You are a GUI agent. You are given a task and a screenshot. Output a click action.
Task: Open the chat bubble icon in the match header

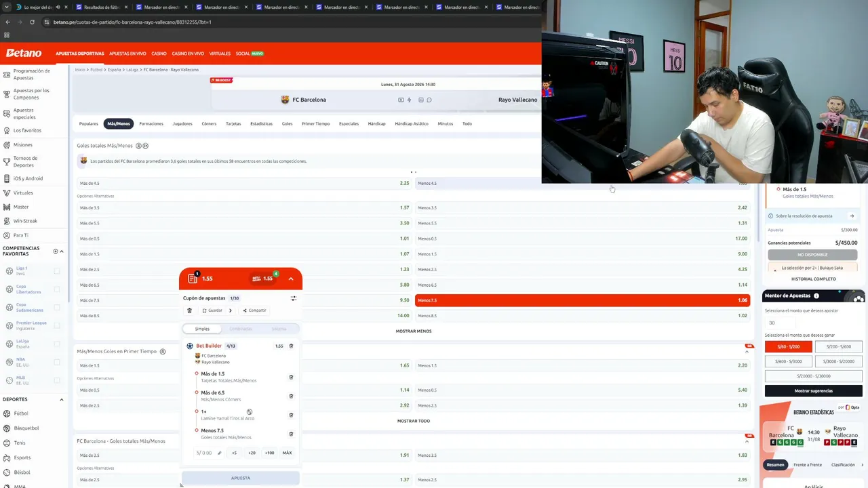(429, 100)
